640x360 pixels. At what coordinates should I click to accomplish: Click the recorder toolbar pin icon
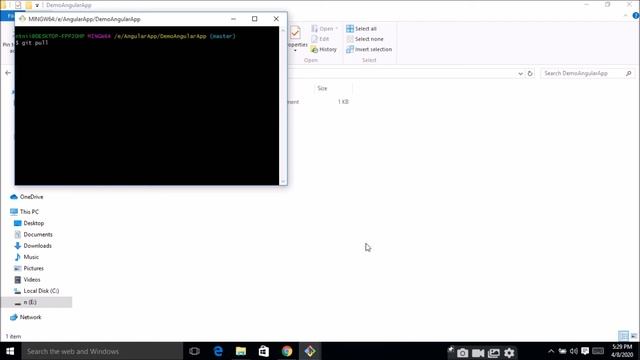pyautogui.click(x=451, y=349)
